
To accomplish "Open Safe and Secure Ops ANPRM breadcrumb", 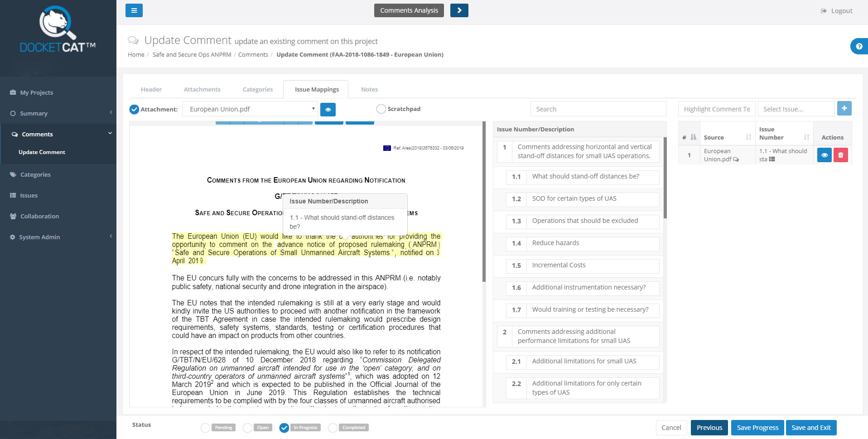I will coord(192,54).
